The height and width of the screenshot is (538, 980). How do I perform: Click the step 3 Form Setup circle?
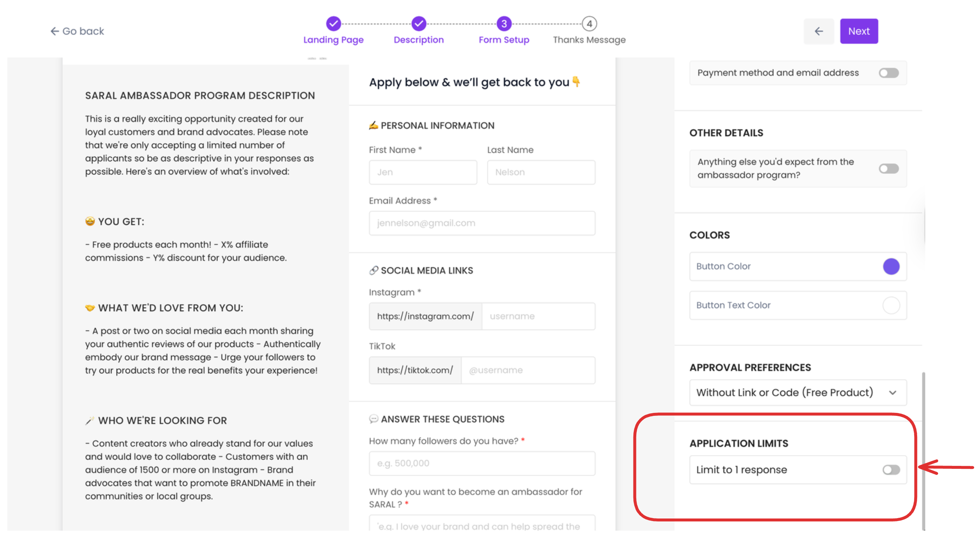point(504,24)
